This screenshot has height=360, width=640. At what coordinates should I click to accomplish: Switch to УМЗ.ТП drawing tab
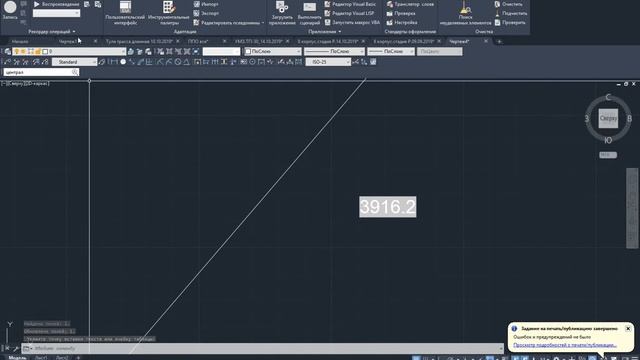(259, 41)
